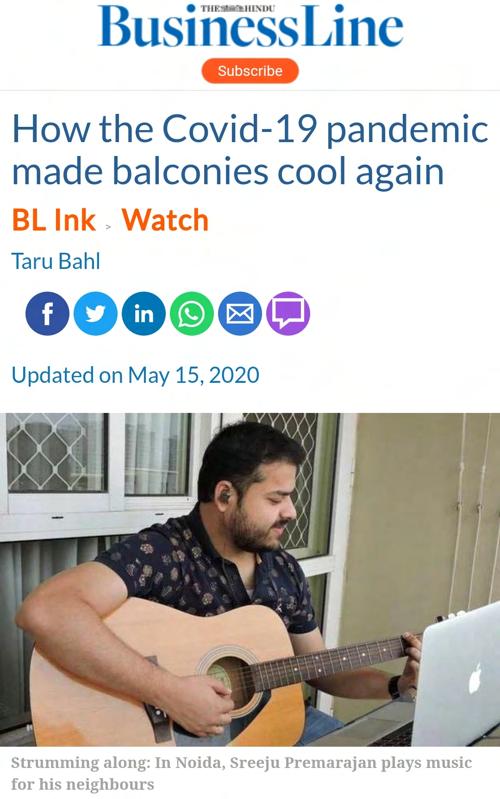Click the orange Subscribe button
The height and width of the screenshot is (799, 500).
pos(250,71)
